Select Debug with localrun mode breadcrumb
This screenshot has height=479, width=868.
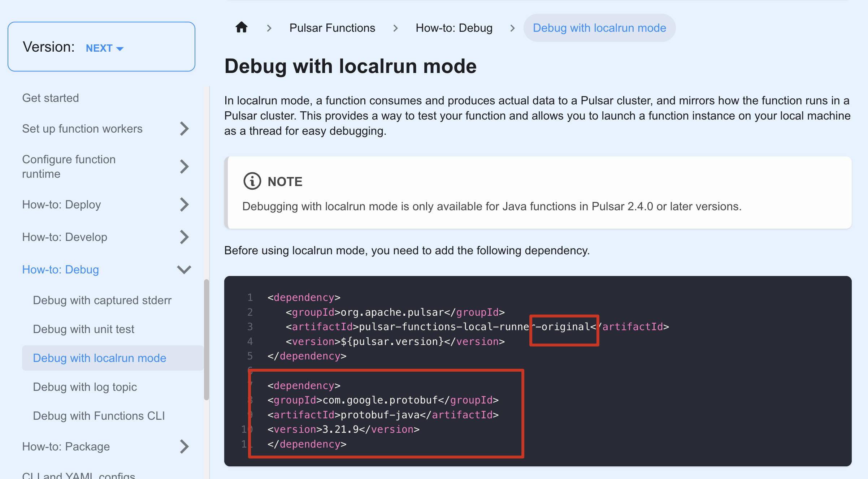599,28
